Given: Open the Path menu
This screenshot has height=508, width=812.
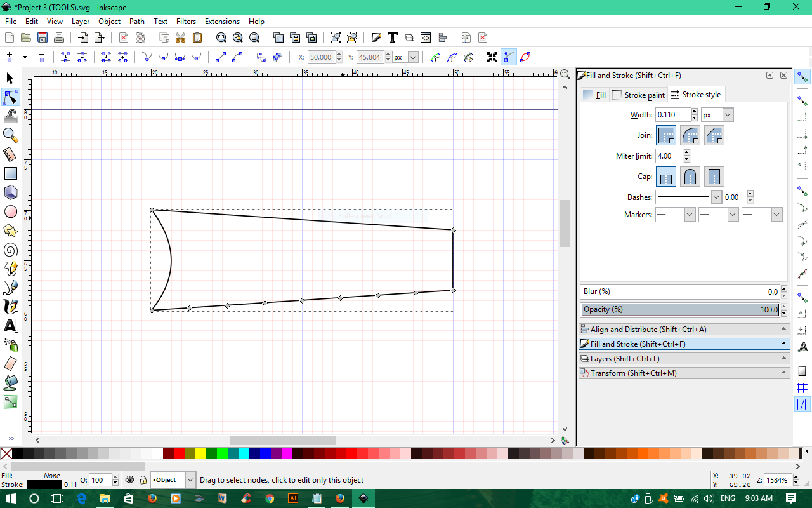Looking at the screenshot, I should [x=136, y=21].
